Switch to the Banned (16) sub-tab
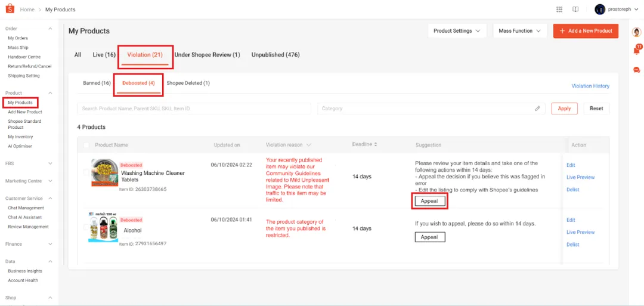Image resolution: width=644 pixels, height=306 pixels. coord(97,83)
